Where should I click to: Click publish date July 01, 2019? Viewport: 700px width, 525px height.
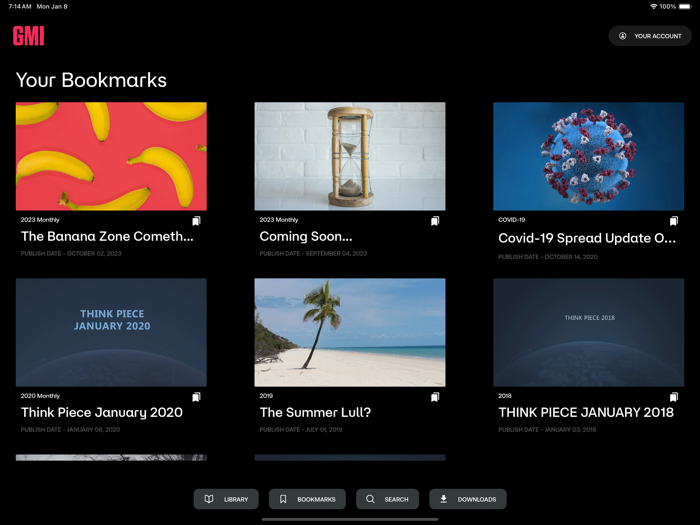300,429
